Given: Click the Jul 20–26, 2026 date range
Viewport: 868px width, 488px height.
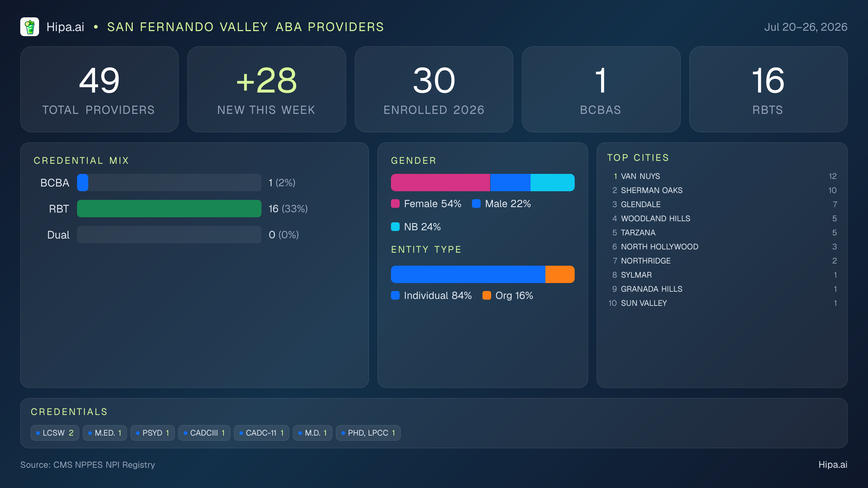Looking at the screenshot, I should tap(806, 27).
